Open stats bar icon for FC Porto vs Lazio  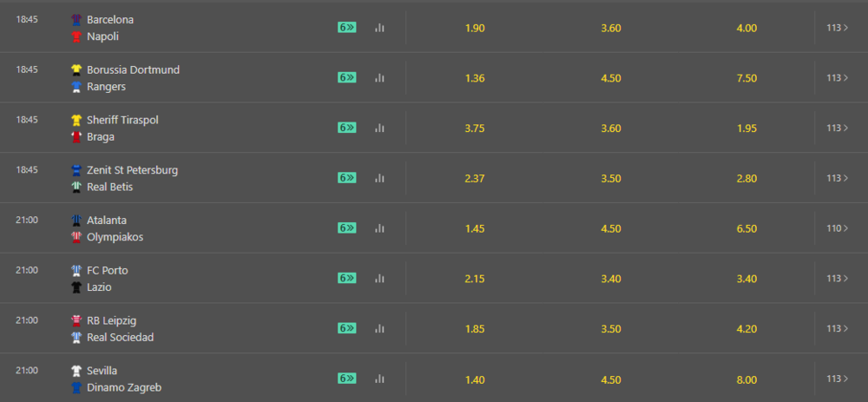coord(379,278)
